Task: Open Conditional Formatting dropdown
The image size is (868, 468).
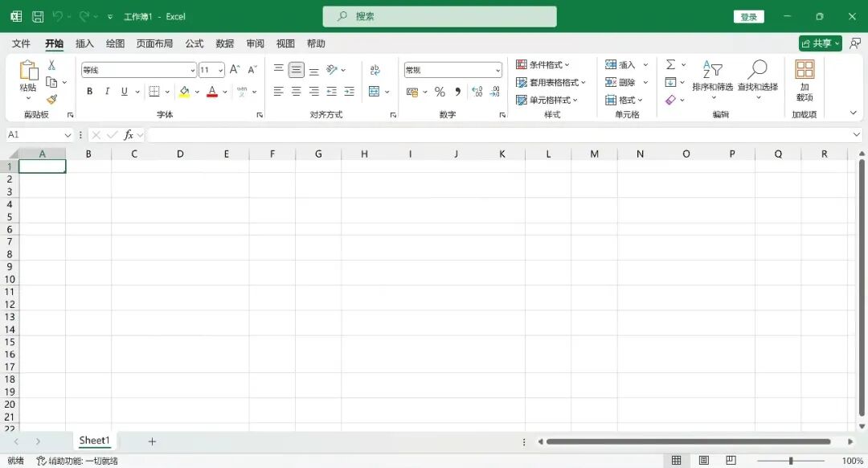Action: pyautogui.click(x=542, y=65)
